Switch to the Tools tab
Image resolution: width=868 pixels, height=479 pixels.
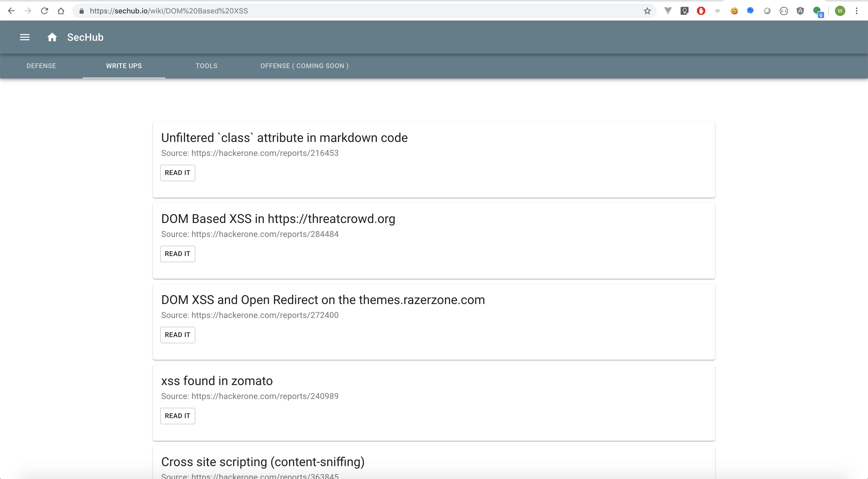click(x=207, y=66)
